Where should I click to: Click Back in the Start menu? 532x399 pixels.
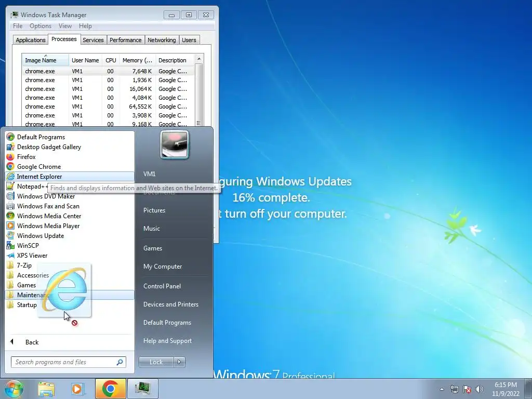coord(32,342)
